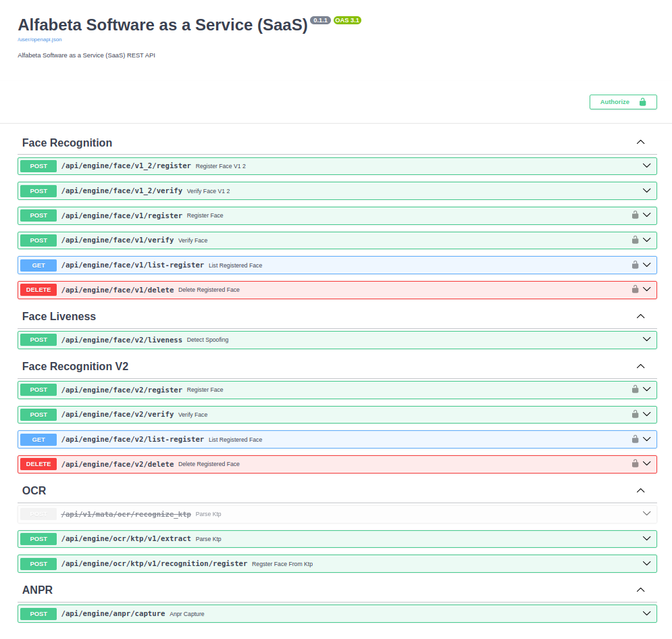The height and width of the screenshot is (639, 672).
Task: Click lock icon on v1/register endpoint
Action: click(x=635, y=215)
